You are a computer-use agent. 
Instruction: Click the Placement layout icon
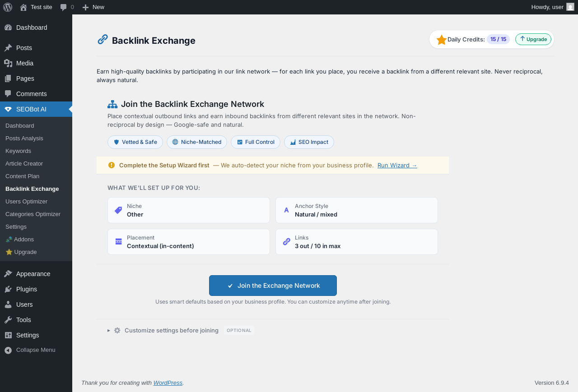pyautogui.click(x=118, y=242)
